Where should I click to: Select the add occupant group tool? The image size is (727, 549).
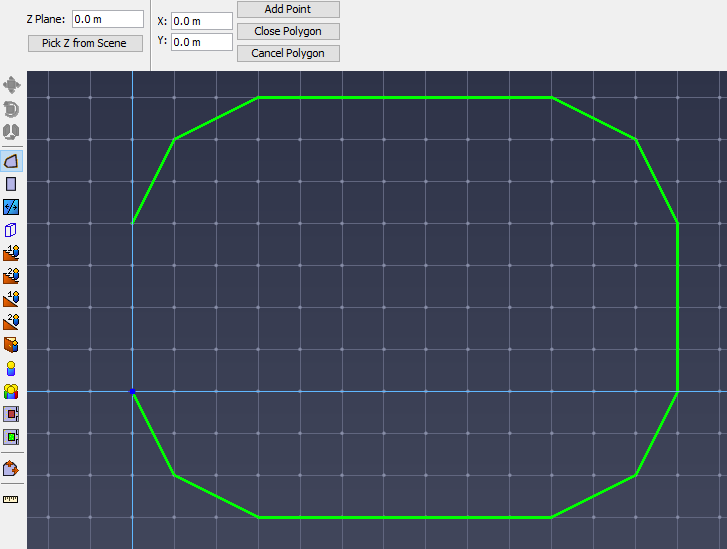pos(11,391)
